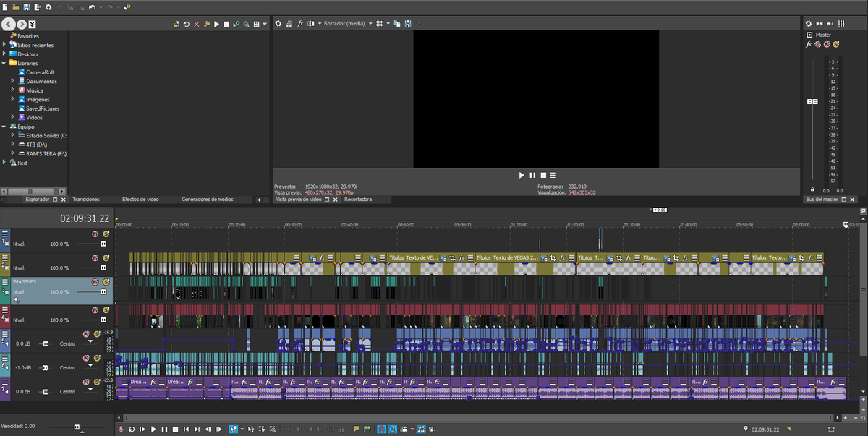Select the Favorites item in Explorer
The height and width of the screenshot is (436, 868).
(x=28, y=35)
